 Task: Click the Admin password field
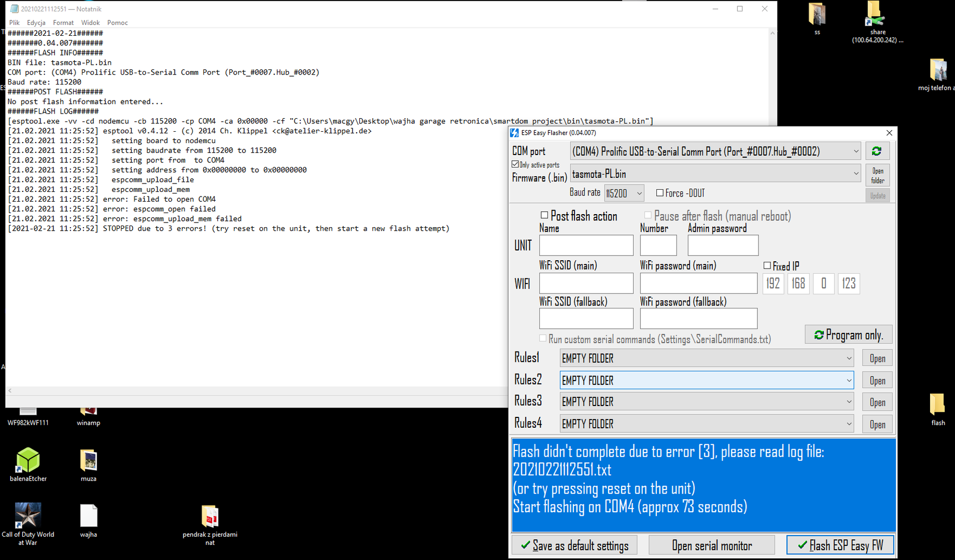(723, 245)
